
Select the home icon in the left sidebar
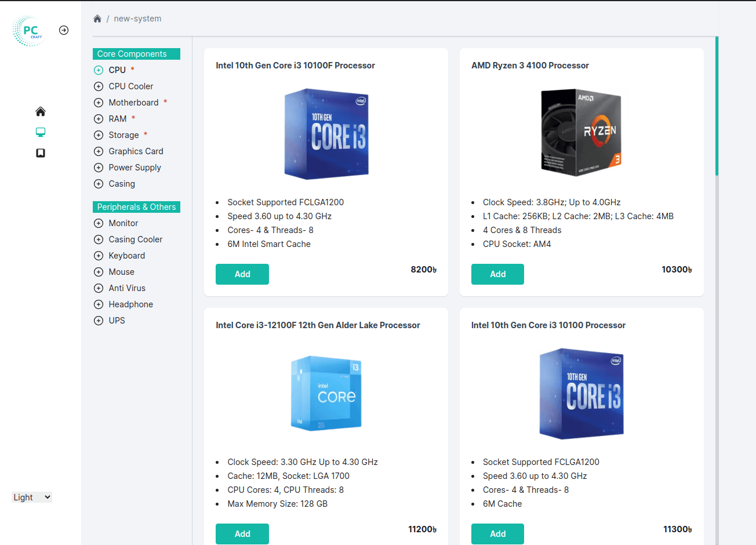[x=40, y=111]
